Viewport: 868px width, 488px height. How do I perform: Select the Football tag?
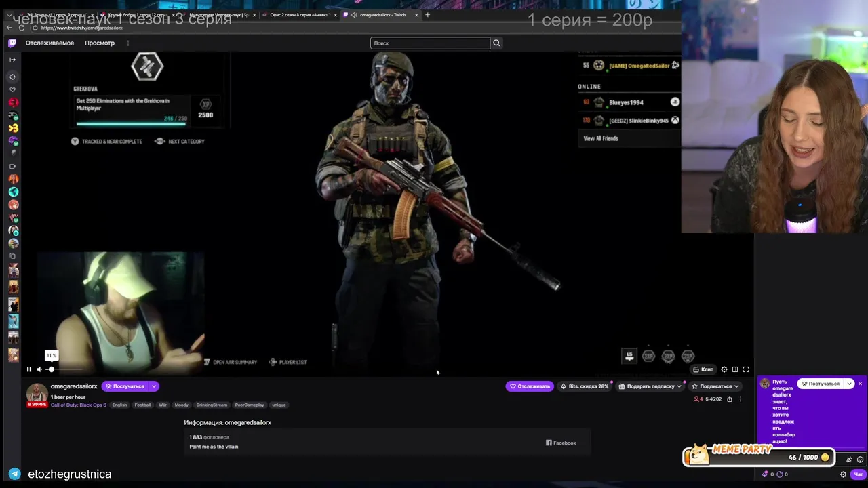[x=142, y=405]
